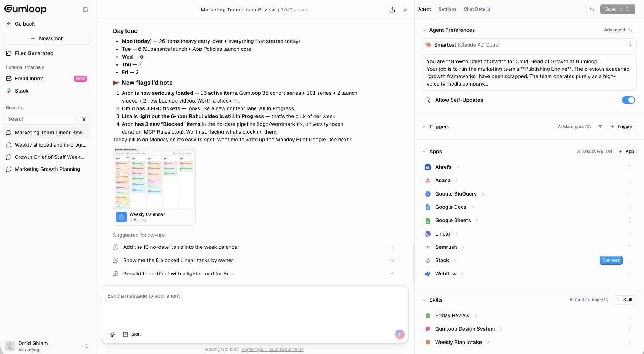Open the Smartest (Claude 4.7 Opus) model selector
The width and height of the screenshot is (644, 354).
(x=529, y=45)
